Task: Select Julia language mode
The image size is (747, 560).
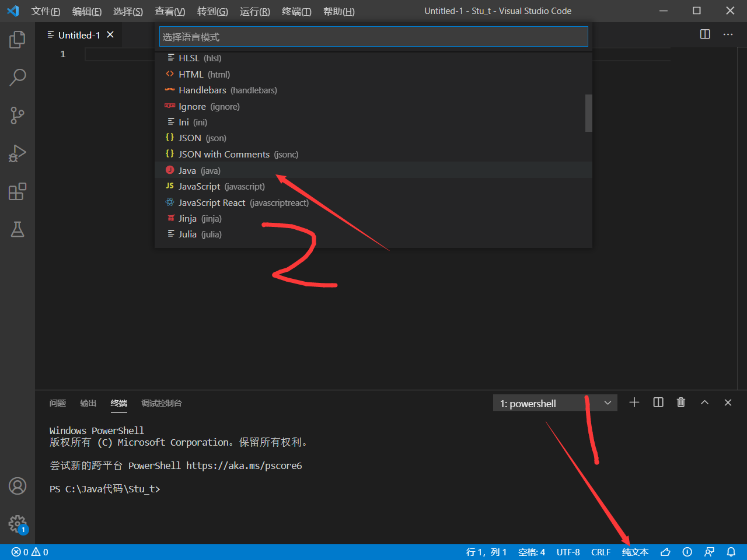Action: click(373, 234)
